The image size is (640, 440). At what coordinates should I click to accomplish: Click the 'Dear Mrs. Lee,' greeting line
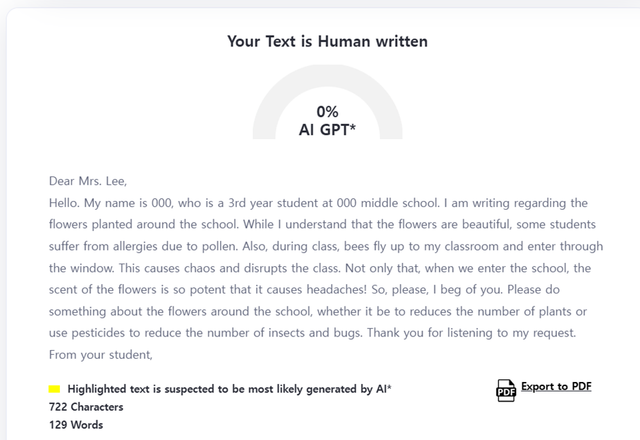(88, 181)
